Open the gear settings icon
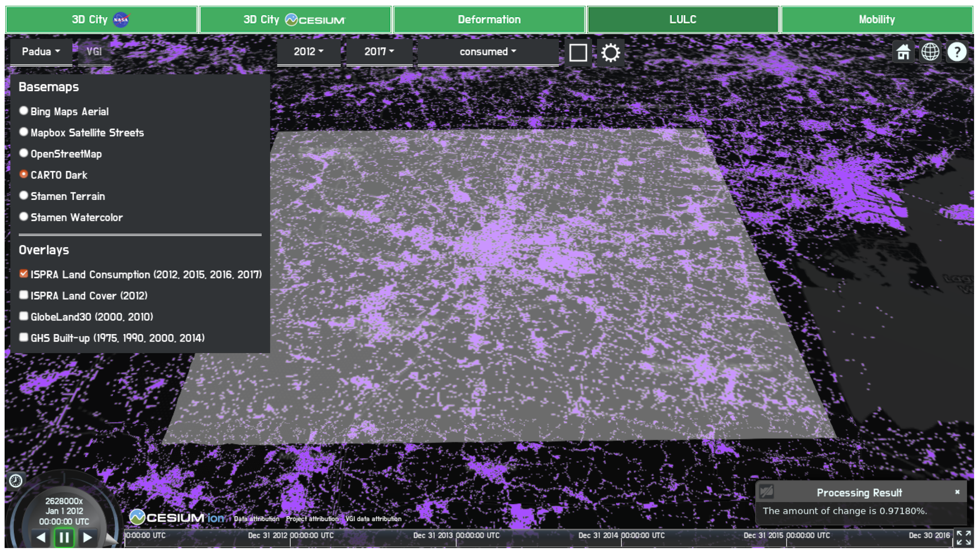This screenshot has height=553, width=980. pyautogui.click(x=610, y=52)
